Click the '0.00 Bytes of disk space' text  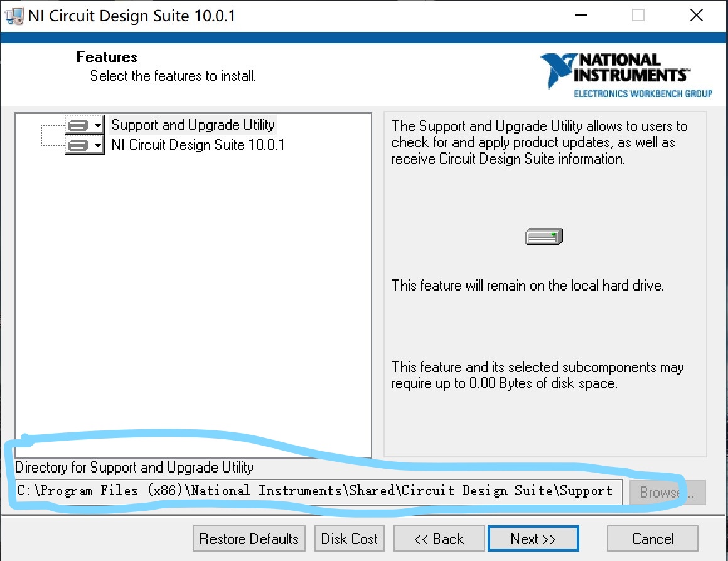tap(543, 383)
